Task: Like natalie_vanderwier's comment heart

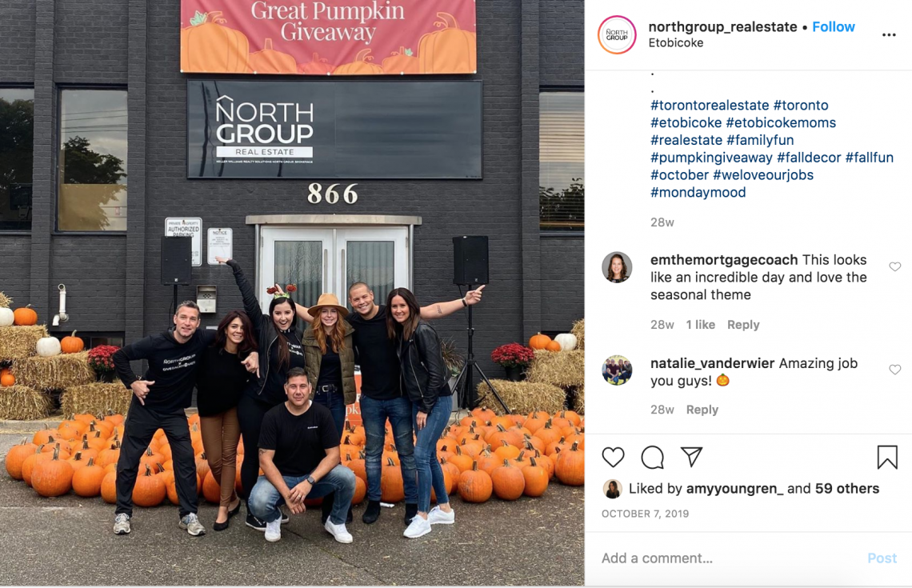Action: [895, 370]
